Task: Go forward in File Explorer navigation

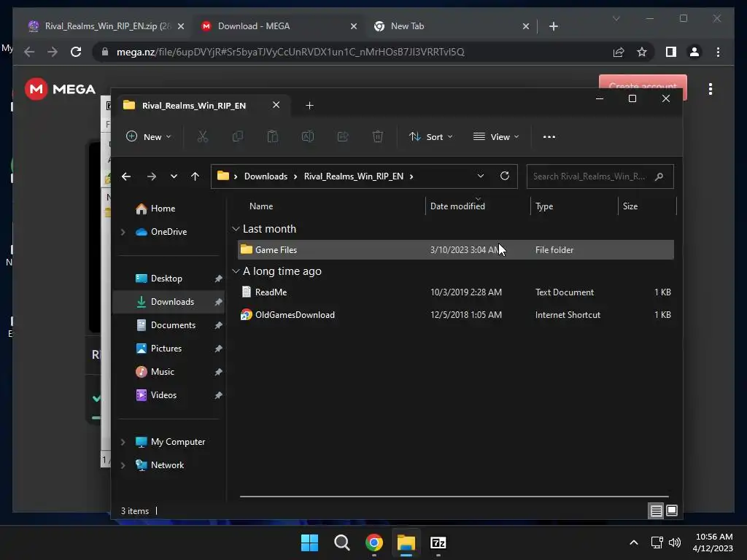Action: [152, 176]
